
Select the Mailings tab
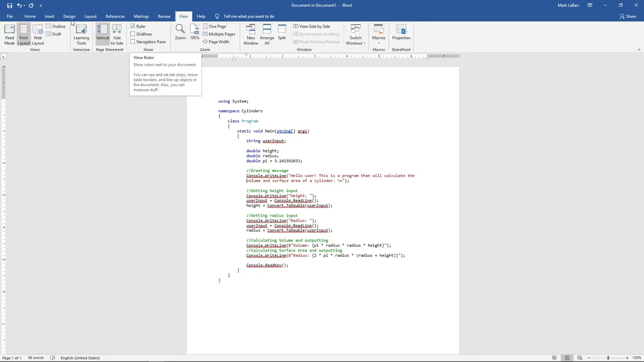141,16
